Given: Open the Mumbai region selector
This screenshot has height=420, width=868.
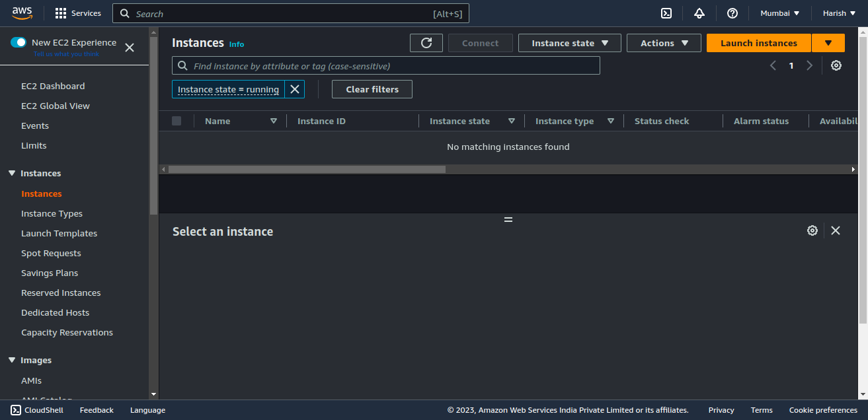Looking at the screenshot, I should coord(780,13).
